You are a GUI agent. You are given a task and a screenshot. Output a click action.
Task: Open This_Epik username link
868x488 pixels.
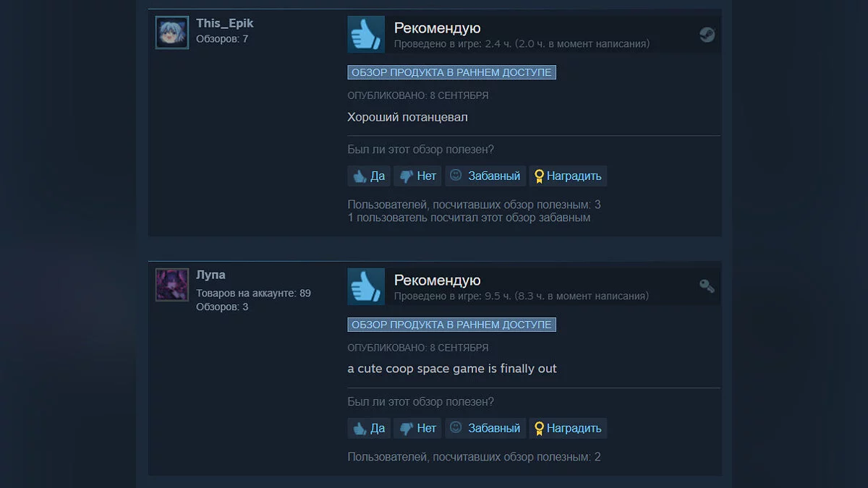pos(225,23)
